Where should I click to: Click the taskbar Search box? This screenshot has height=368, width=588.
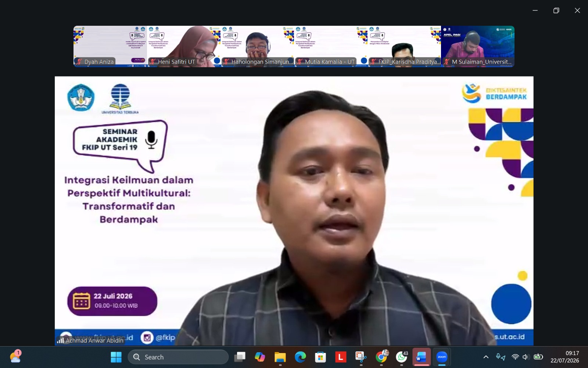[178, 357]
